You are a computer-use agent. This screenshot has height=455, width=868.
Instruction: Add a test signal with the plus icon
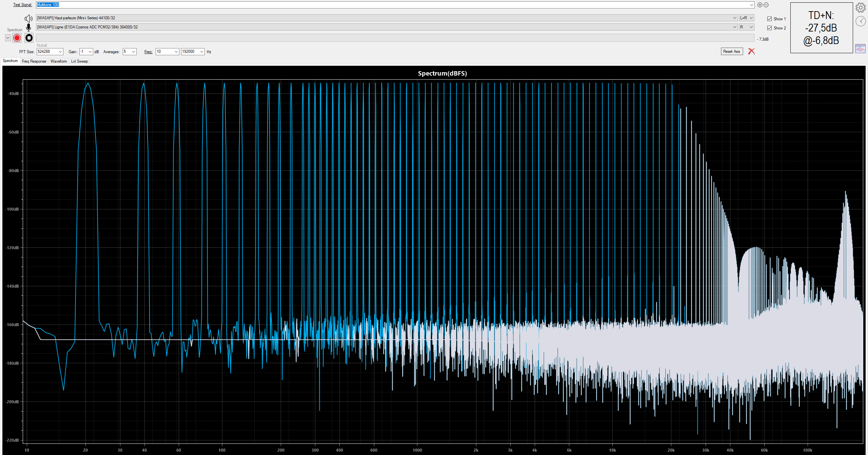pos(760,5)
